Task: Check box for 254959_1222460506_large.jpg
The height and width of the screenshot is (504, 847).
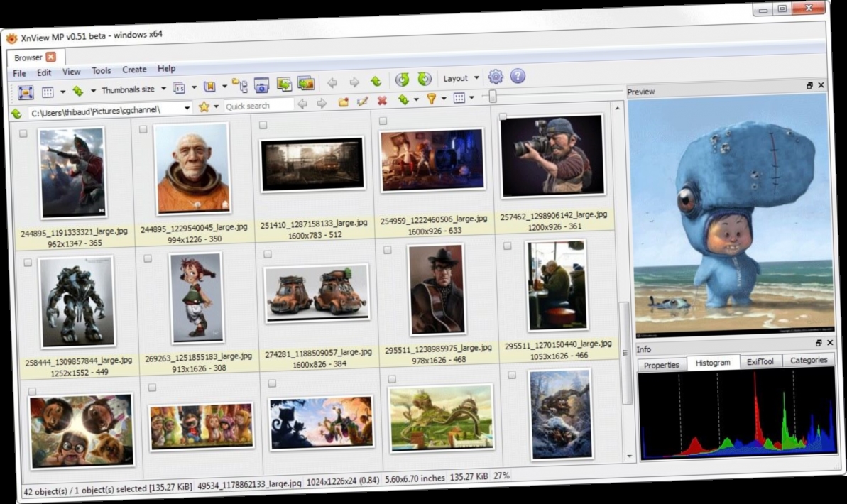Action: tap(383, 121)
